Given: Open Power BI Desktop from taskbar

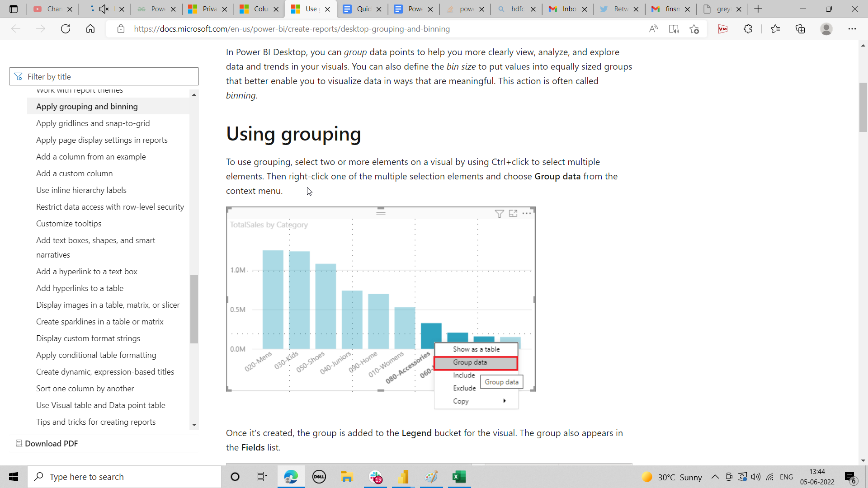Looking at the screenshot, I should 403,477.
